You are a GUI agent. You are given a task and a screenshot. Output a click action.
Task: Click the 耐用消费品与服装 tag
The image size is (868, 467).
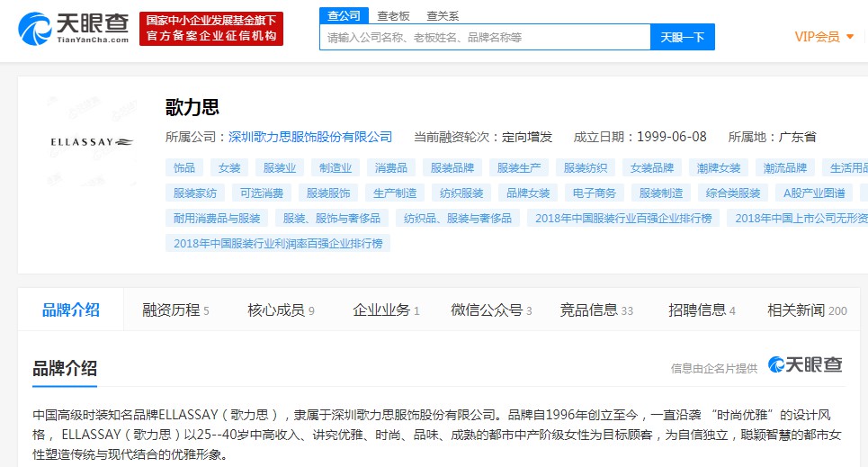pyautogui.click(x=217, y=219)
